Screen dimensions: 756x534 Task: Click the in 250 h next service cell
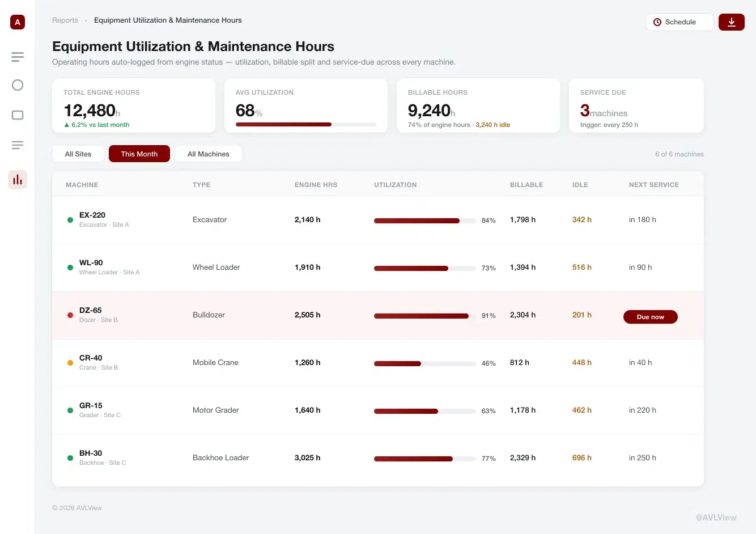(643, 457)
